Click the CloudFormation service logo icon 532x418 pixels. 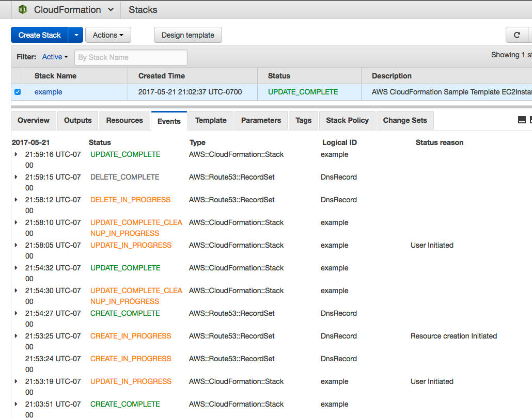[23, 9]
